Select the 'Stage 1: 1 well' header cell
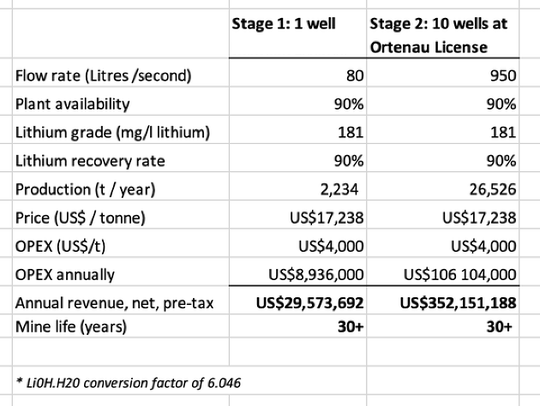The image size is (540, 406). [298, 33]
